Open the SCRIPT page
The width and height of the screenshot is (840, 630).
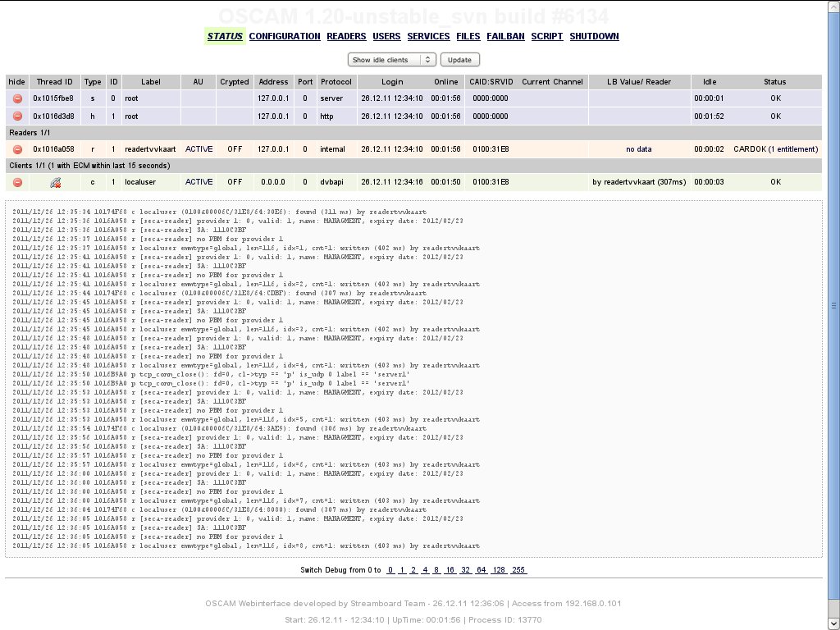pos(547,36)
